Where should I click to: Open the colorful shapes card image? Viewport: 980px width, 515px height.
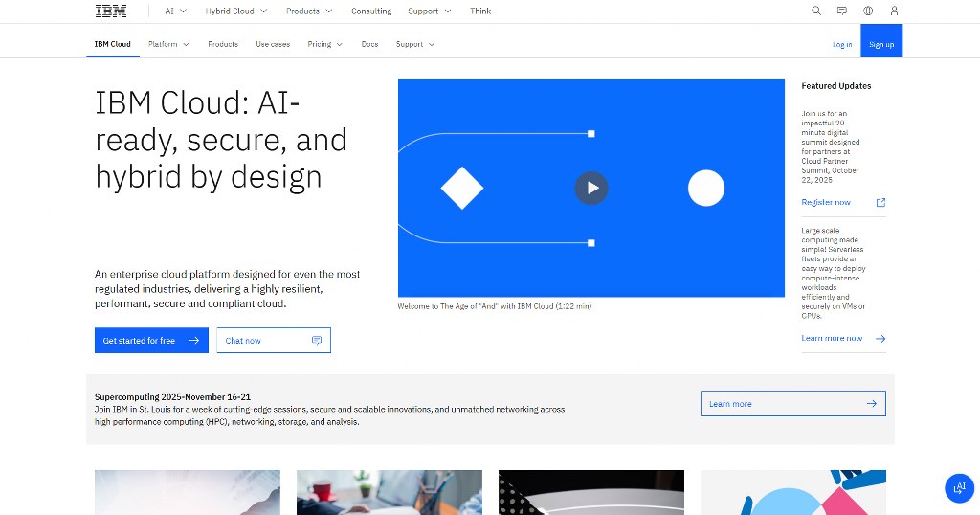[793, 492]
